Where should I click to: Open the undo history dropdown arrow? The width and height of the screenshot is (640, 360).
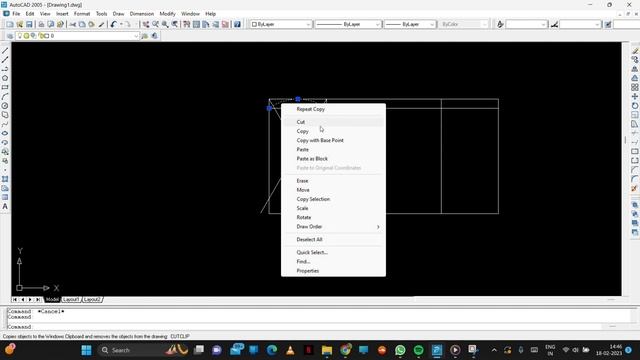[121, 24]
